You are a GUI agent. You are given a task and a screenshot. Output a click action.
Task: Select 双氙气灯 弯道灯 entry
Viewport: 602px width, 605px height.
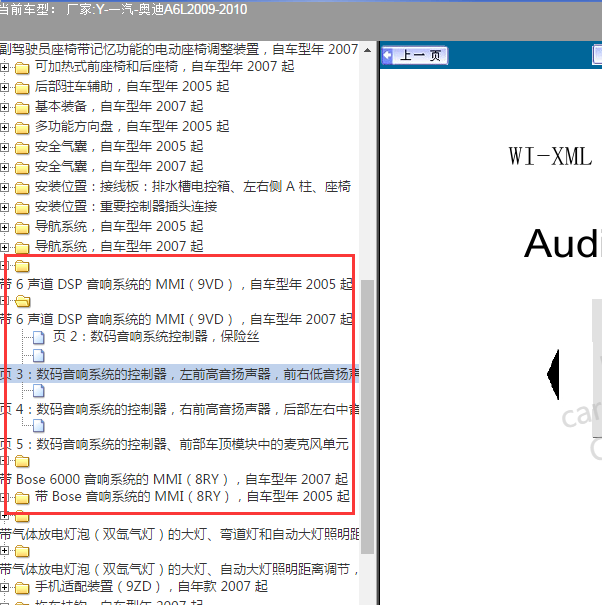click(x=179, y=534)
